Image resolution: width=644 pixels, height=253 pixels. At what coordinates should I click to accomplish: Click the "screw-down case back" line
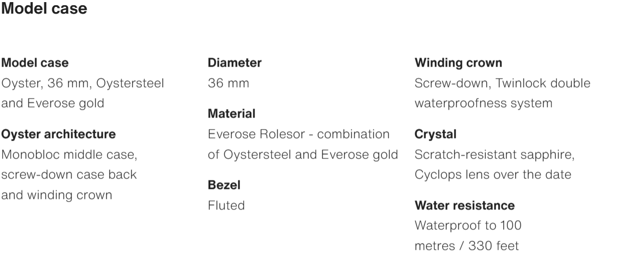(x=69, y=175)
